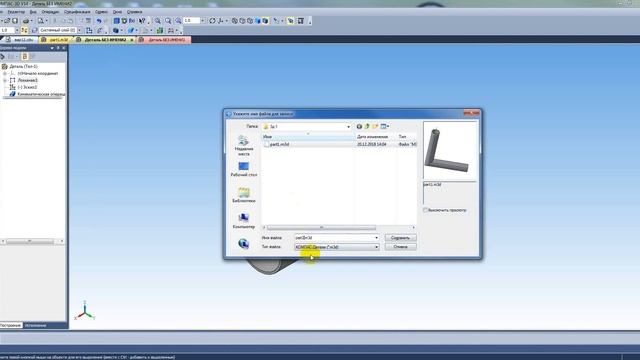Click the Undo arrow icon
This screenshot has height=360, width=640.
(x=98, y=20)
